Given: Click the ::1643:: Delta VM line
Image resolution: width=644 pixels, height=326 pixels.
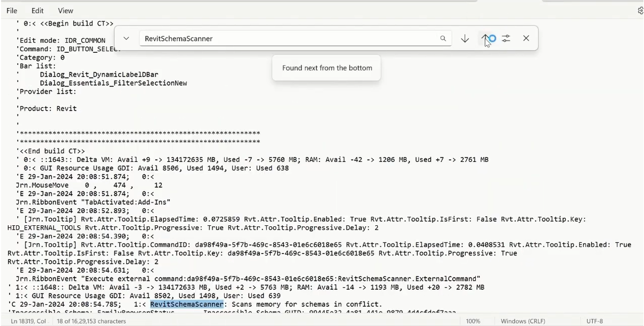Looking at the screenshot, I should click(x=252, y=159).
